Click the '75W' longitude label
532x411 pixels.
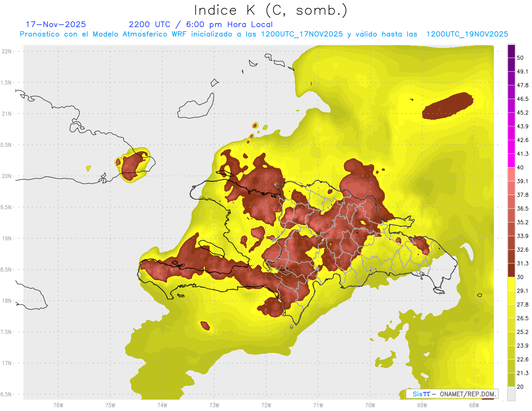[x=110, y=405]
